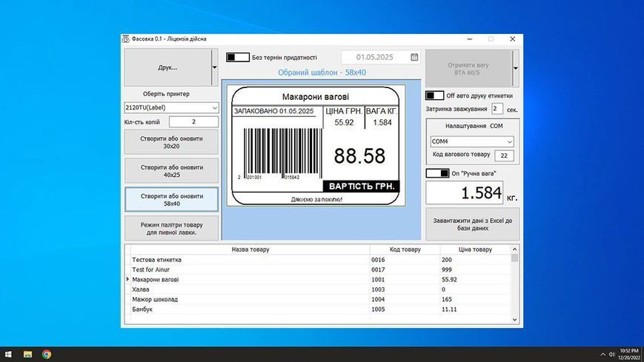Image resolution: width=644 pixels, height=362 pixels.
Task: Click table scrollbar down arrow
Action: click(x=514, y=319)
